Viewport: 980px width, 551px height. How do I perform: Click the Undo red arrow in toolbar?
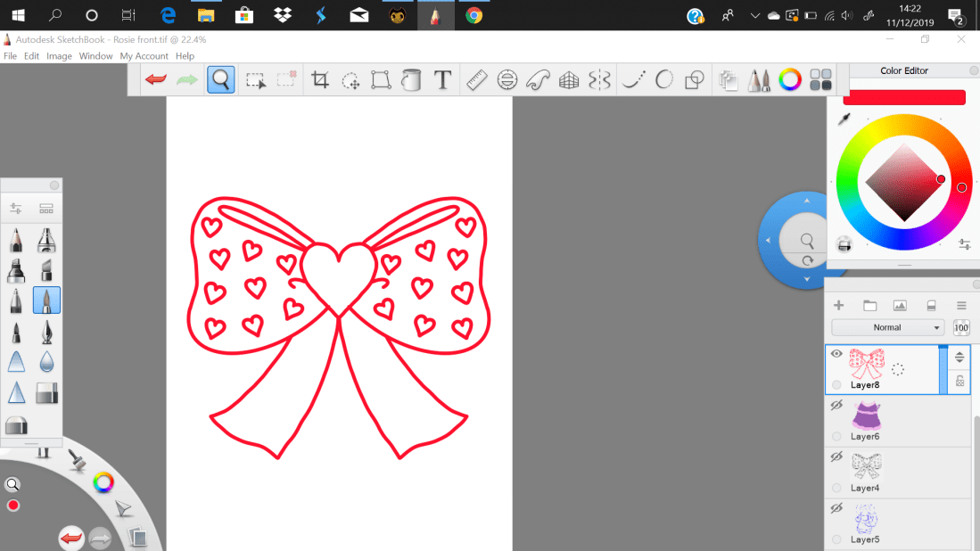pyautogui.click(x=156, y=80)
